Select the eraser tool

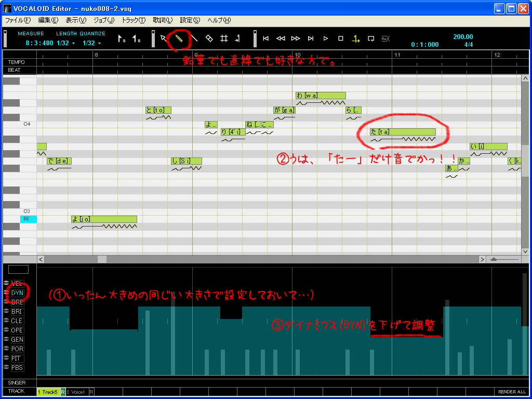(209, 38)
